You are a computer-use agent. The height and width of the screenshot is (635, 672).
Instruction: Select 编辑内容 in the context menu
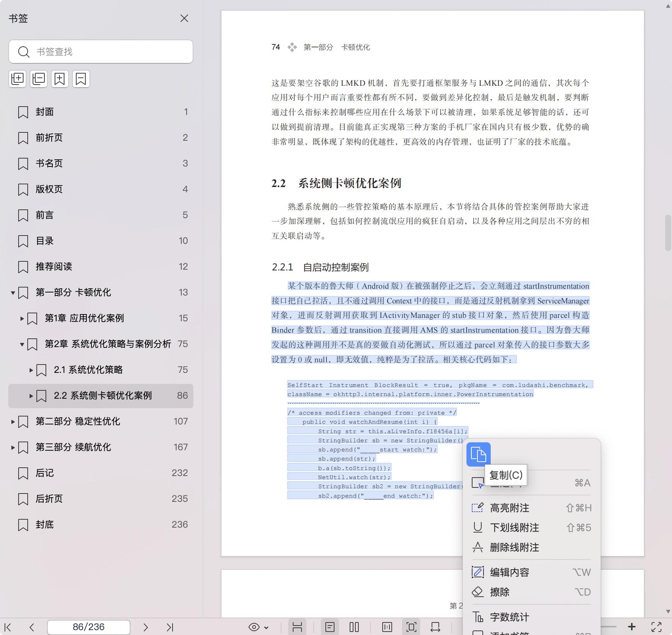[x=509, y=572]
